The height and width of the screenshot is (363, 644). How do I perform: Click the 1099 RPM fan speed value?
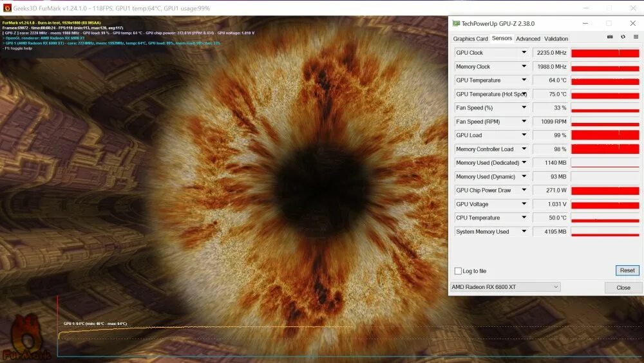551,121
